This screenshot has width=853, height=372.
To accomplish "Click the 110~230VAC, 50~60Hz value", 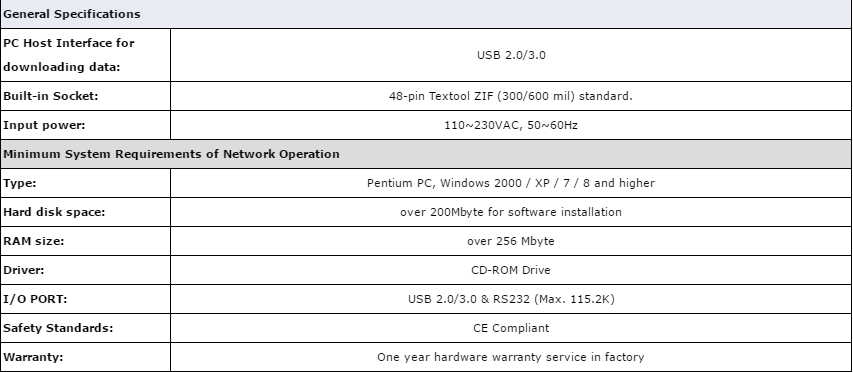I will click(x=511, y=125).
